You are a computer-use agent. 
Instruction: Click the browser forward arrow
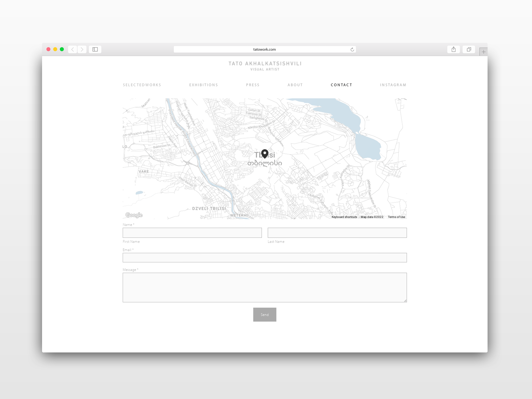82,49
